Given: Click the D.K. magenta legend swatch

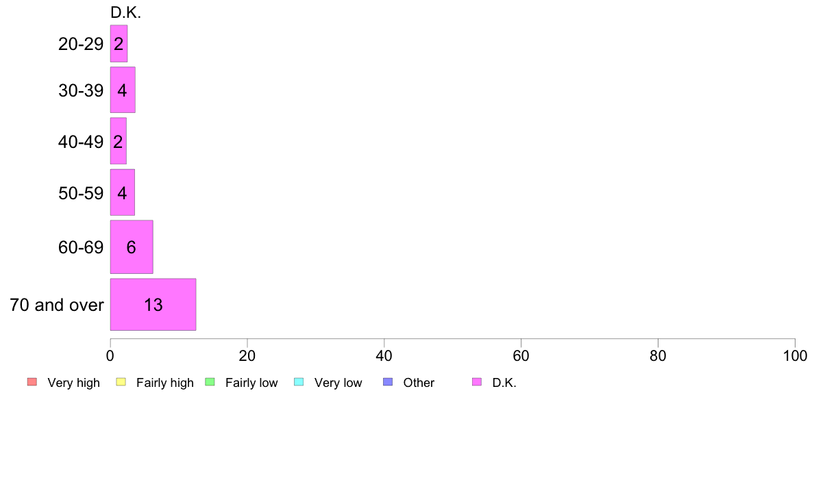Looking at the screenshot, I should [477, 382].
